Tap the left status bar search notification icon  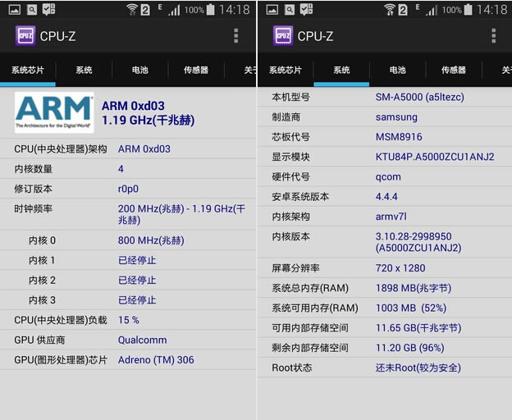pos(32,10)
